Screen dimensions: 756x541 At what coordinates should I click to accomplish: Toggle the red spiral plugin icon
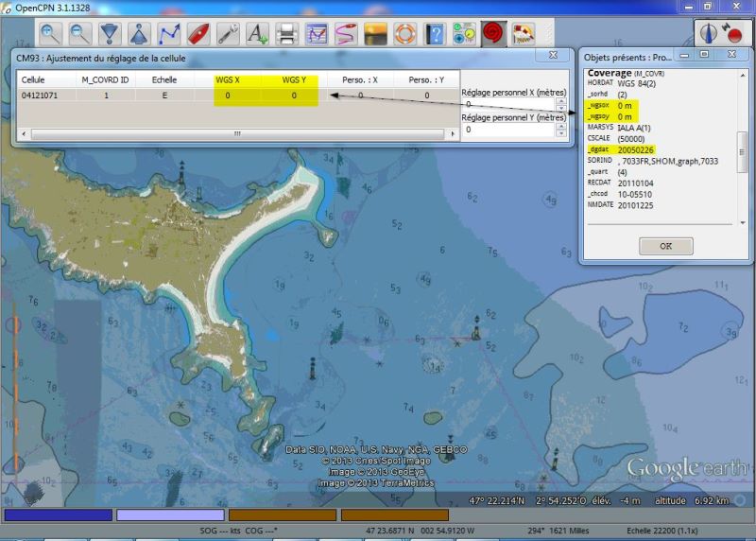[x=493, y=34]
